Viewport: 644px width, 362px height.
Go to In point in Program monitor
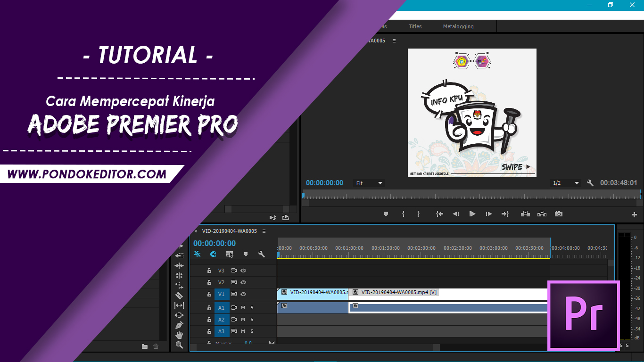439,214
